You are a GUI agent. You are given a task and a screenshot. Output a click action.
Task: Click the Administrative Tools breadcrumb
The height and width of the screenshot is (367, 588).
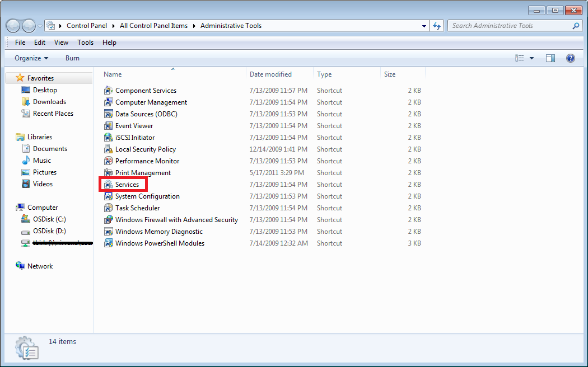coord(231,26)
